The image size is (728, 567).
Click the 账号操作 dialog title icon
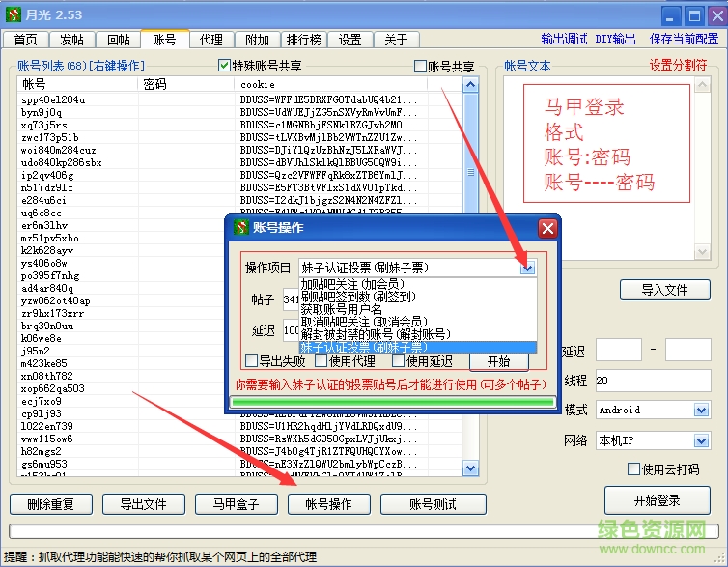(240, 228)
